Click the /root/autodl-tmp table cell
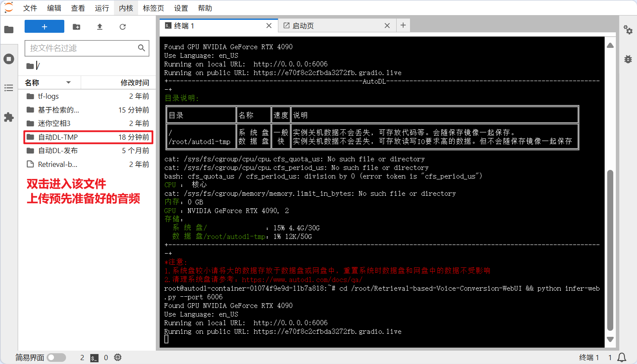Viewport: 637px width, 364px height. [x=199, y=141]
